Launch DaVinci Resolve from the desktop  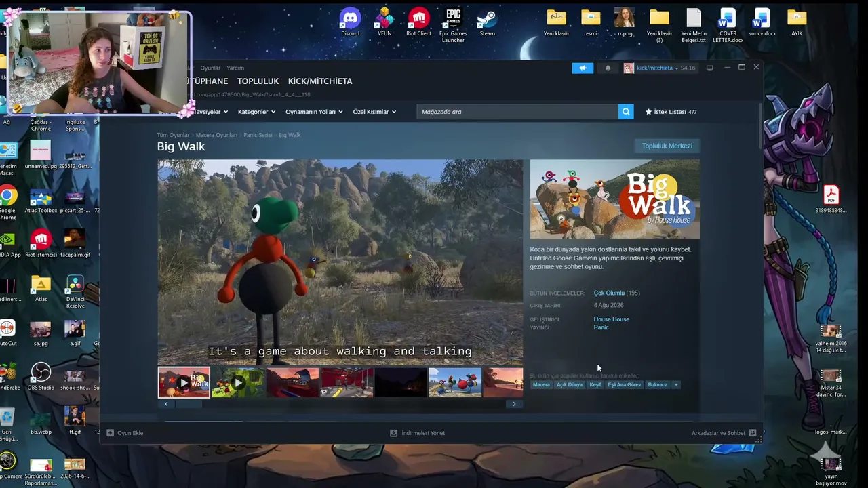(75, 291)
